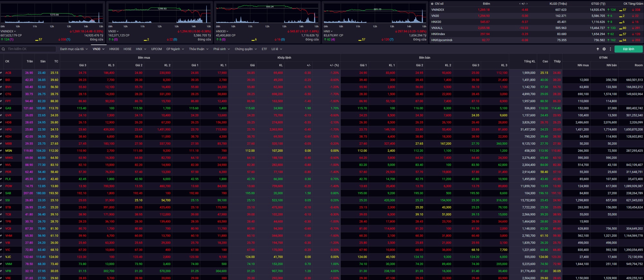Click the NN mua column header
The height and width of the screenshot is (280, 644).
point(583,65)
